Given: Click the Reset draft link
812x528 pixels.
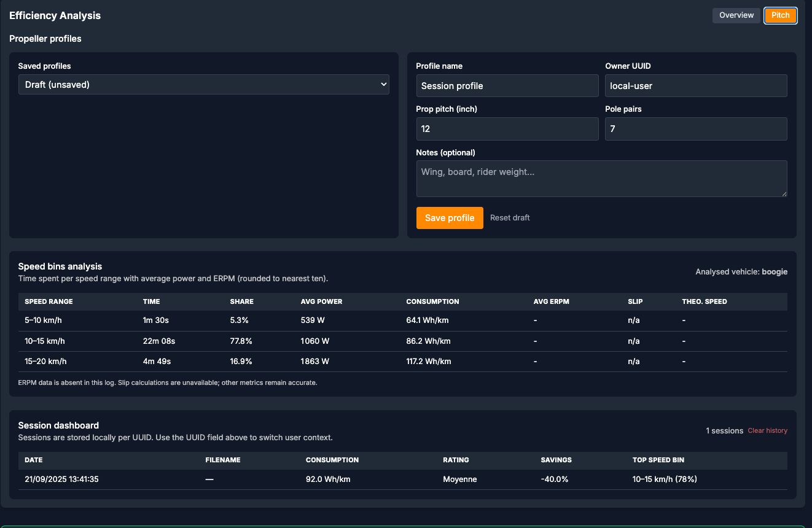Looking at the screenshot, I should (510, 218).
